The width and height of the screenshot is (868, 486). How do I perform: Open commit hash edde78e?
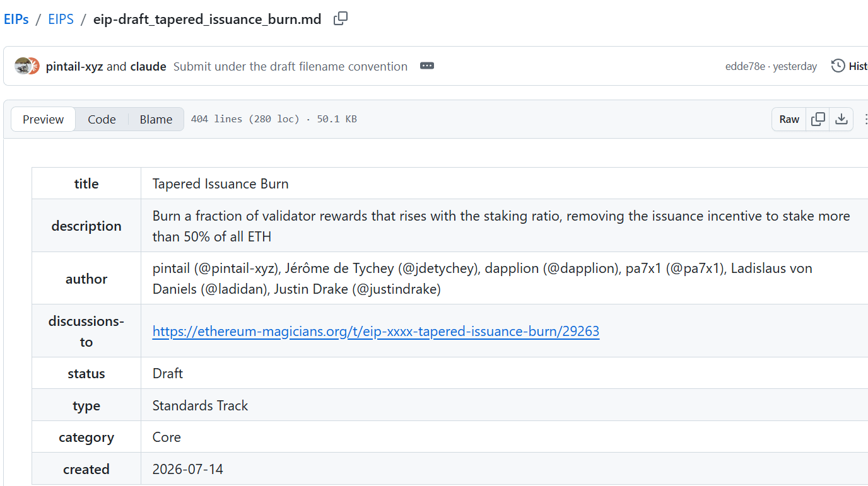(746, 66)
